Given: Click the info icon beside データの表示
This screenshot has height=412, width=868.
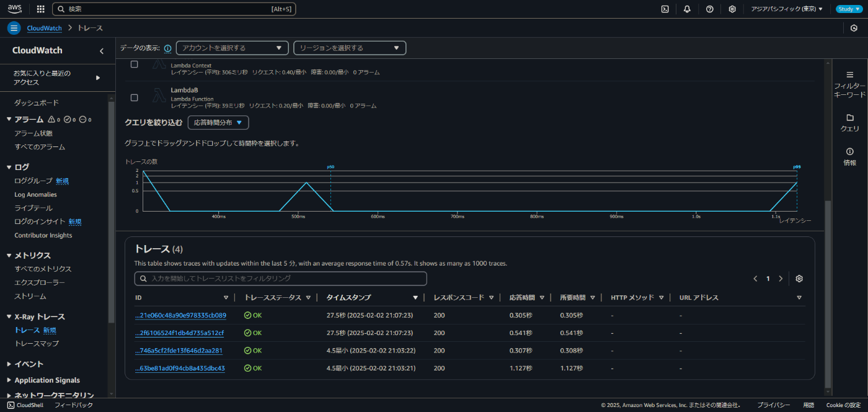Looking at the screenshot, I should tap(167, 48).
